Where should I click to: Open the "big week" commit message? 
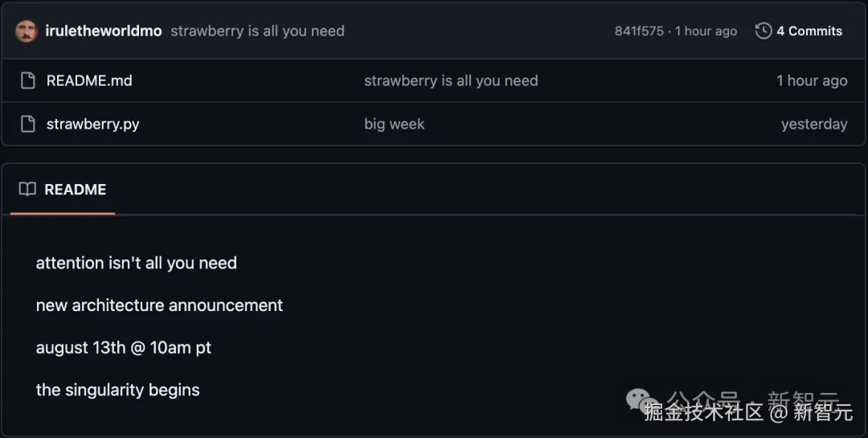(x=394, y=124)
